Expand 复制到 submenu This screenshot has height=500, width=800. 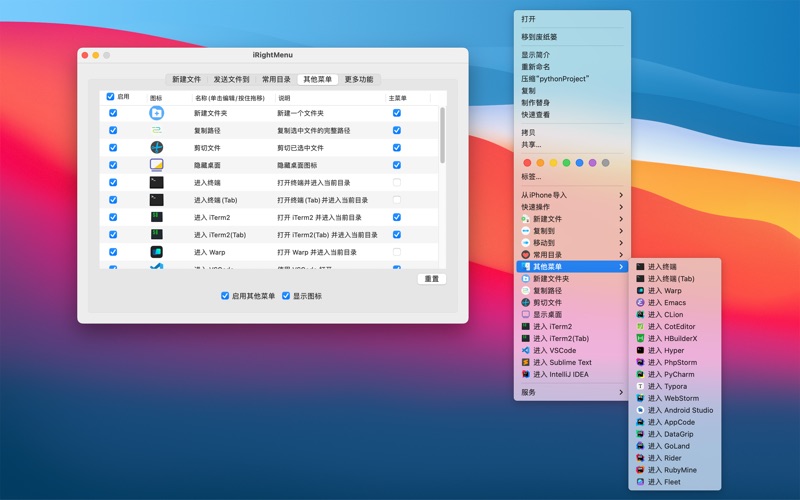coord(572,231)
